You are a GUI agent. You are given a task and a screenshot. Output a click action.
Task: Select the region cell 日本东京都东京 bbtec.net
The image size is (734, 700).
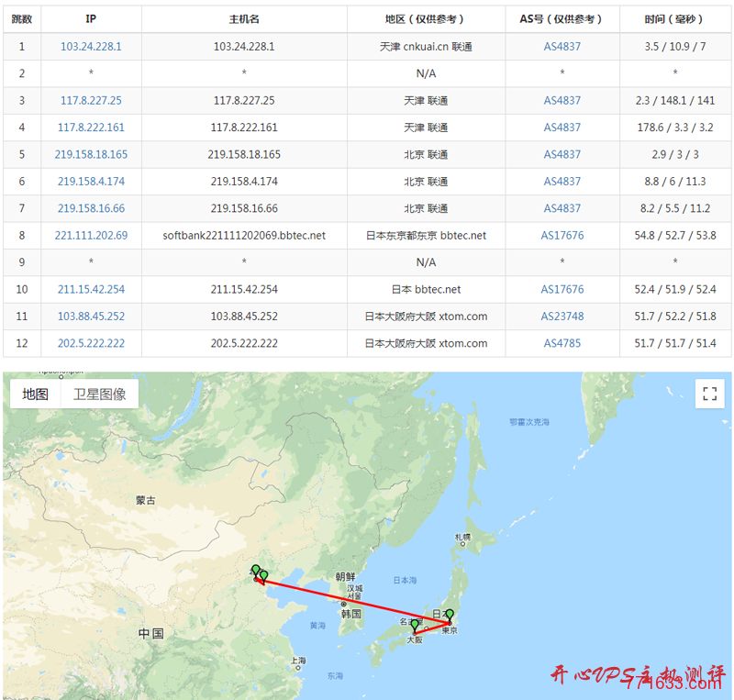[x=426, y=235]
